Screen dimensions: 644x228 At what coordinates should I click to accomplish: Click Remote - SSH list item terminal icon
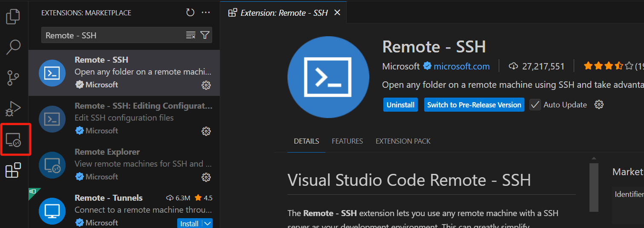click(x=52, y=73)
